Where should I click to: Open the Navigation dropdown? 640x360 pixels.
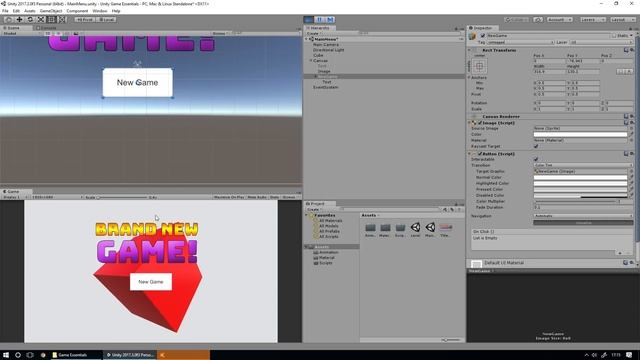[583, 216]
